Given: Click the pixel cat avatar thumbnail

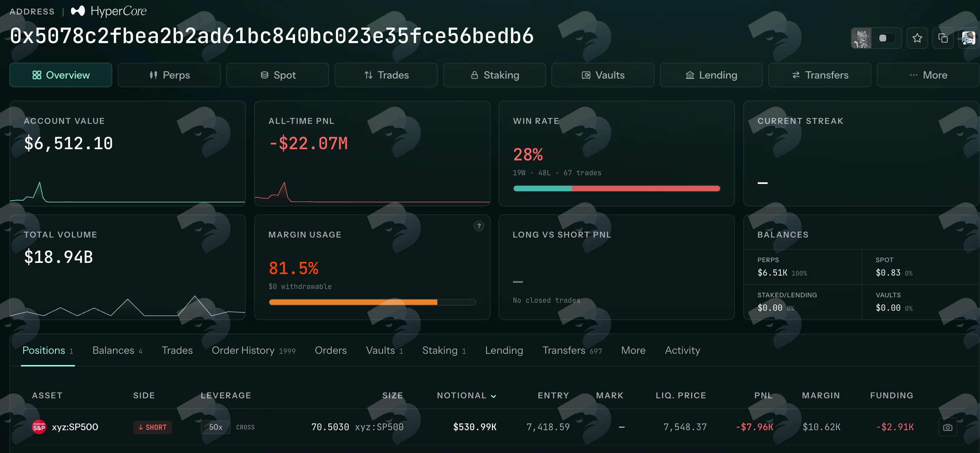Looking at the screenshot, I should coord(861,38).
